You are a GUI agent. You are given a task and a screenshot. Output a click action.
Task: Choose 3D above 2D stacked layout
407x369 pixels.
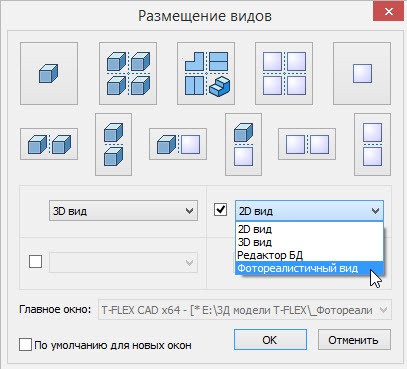pos(244,144)
